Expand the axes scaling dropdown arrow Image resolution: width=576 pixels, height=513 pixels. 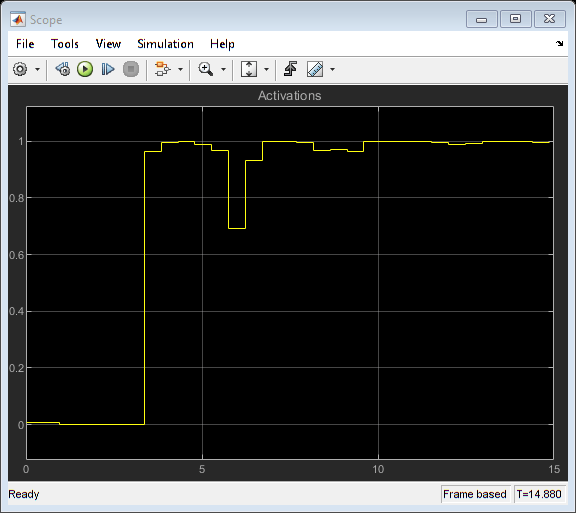point(267,69)
